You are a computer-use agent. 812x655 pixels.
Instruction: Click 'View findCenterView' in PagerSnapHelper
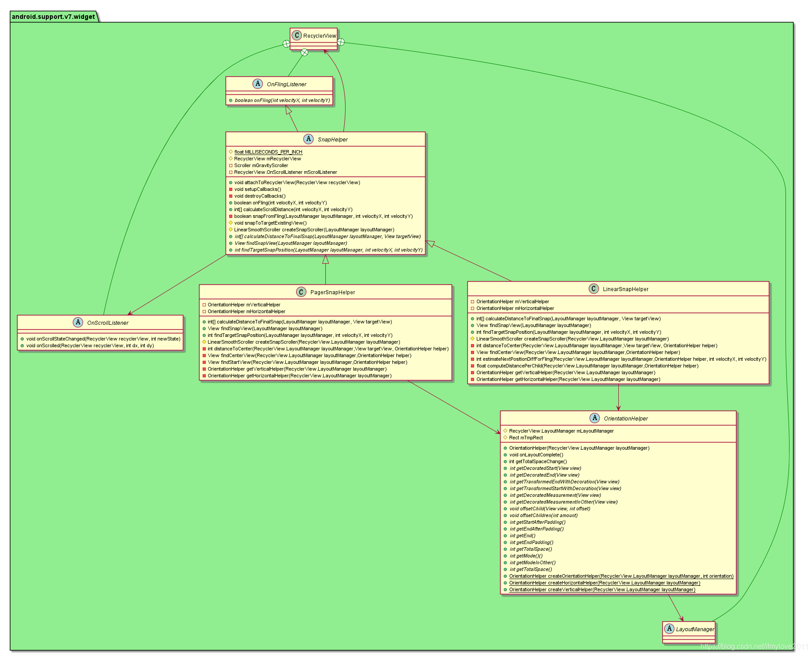tap(309, 355)
